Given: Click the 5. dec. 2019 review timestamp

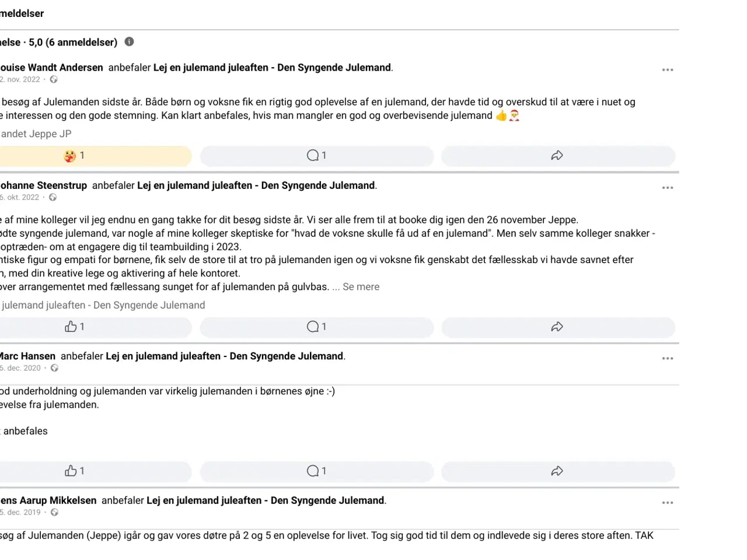Looking at the screenshot, I should tap(21, 512).
